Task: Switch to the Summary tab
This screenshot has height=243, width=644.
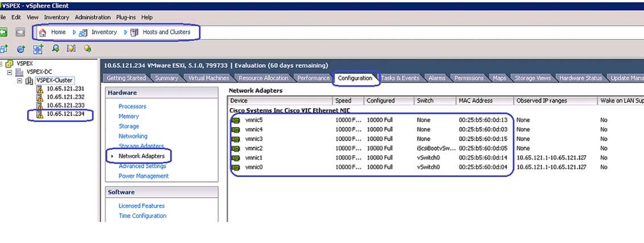Action: pos(166,78)
